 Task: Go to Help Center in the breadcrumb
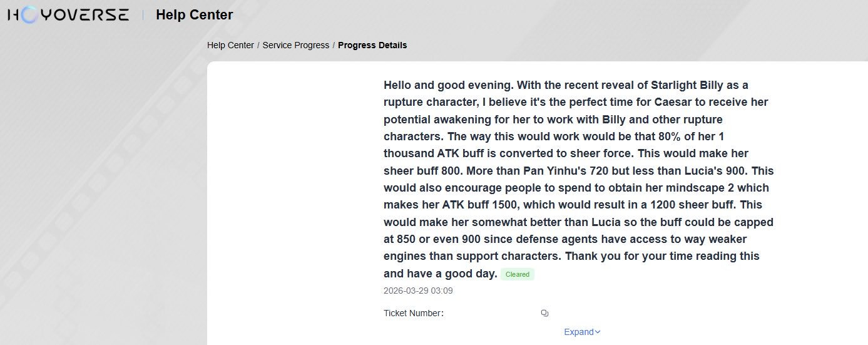[230, 45]
